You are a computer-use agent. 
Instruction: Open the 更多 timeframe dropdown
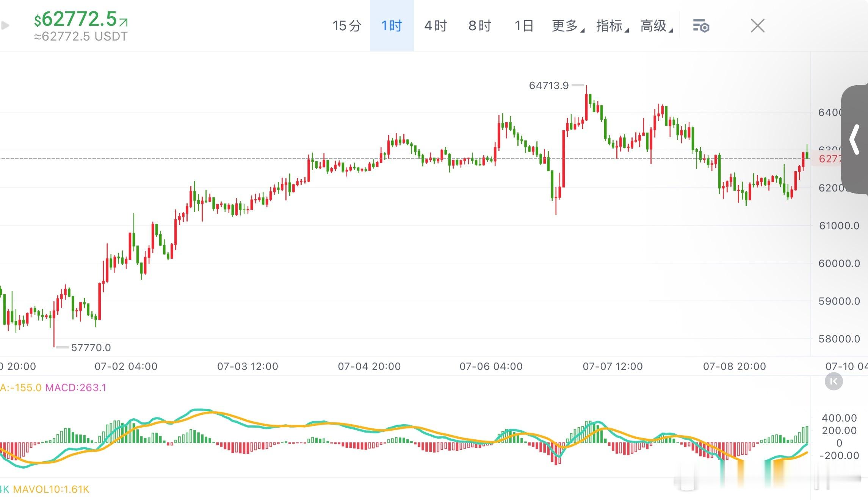click(568, 26)
